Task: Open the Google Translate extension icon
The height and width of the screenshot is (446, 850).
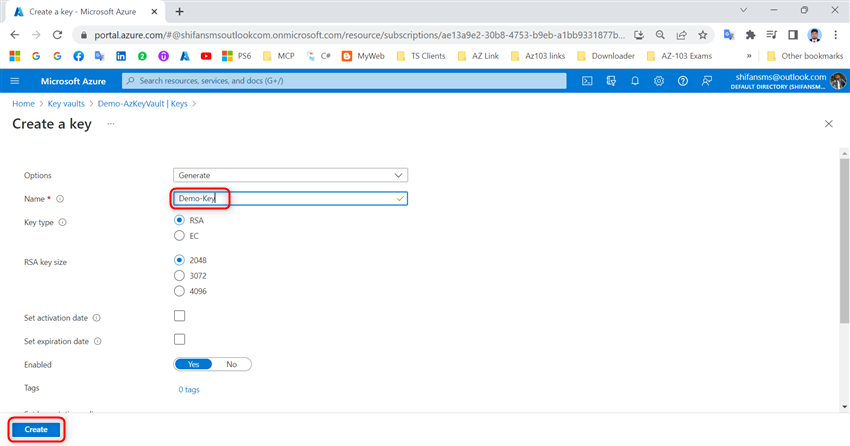Action: (x=729, y=35)
